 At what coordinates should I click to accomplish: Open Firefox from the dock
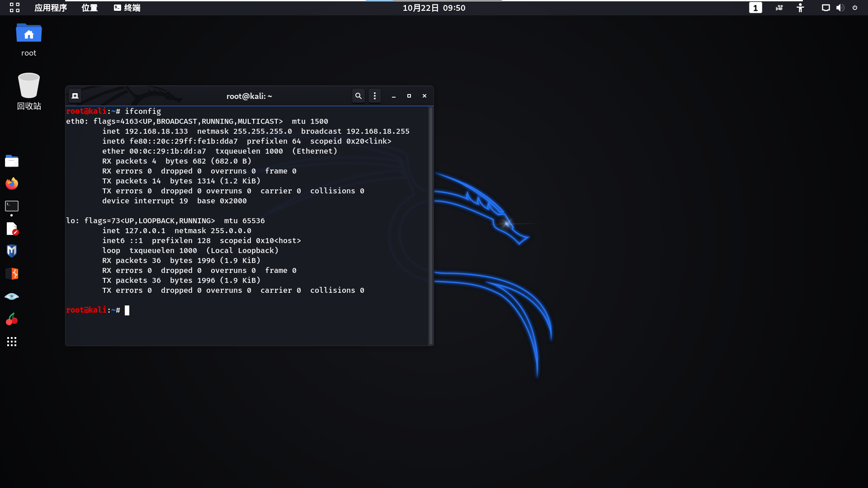(x=12, y=183)
